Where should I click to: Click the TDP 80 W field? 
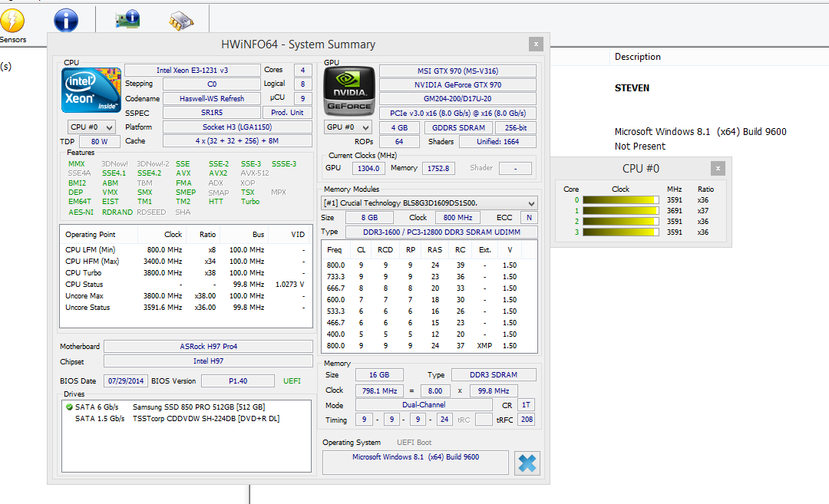pos(99,142)
